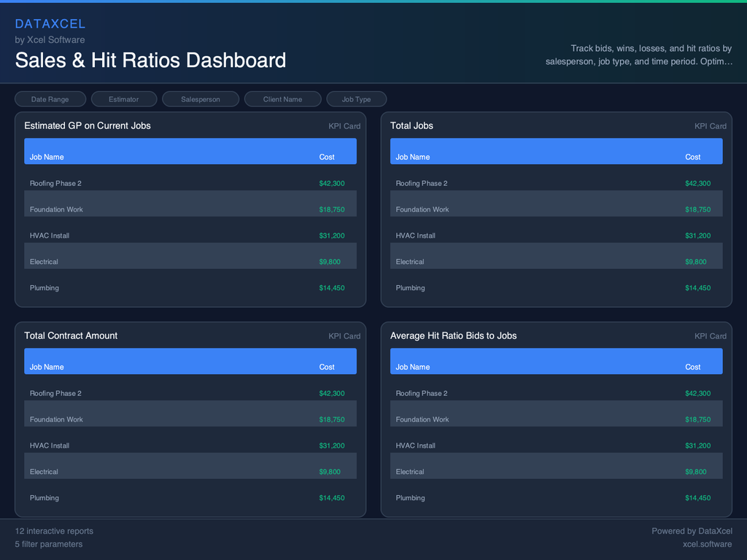Click the 12 interactive reports text
The image size is (747, 560).
point(53,531)
